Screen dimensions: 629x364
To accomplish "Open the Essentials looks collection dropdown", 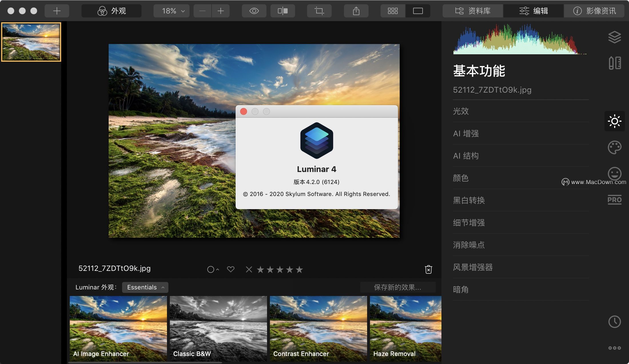I will (145, 287).
